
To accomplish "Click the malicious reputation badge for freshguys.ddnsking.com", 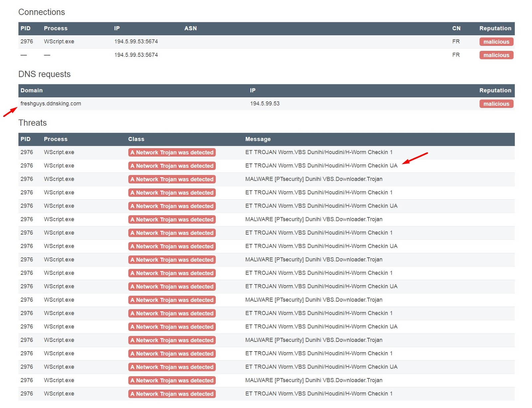I will (x=496, y=104).
